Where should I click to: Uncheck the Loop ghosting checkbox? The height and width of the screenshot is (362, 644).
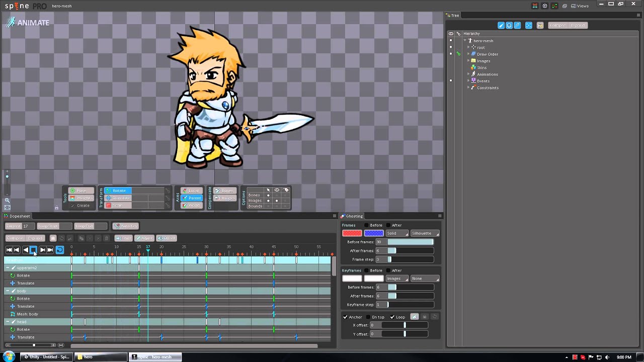(x=392, y=317)
